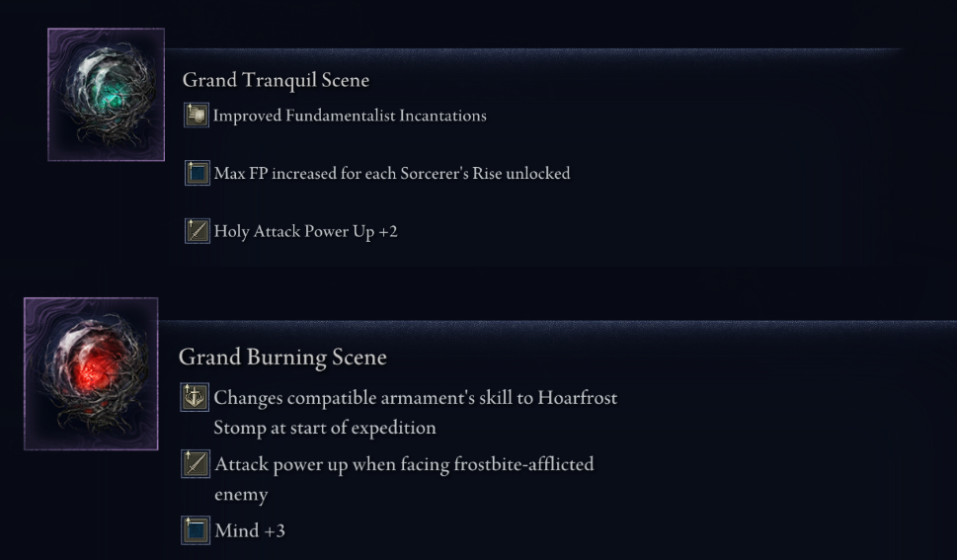
Task: Select the Holy Attack Power Up +2 effect
Action: pyautogui.click(x=306, y=231)
